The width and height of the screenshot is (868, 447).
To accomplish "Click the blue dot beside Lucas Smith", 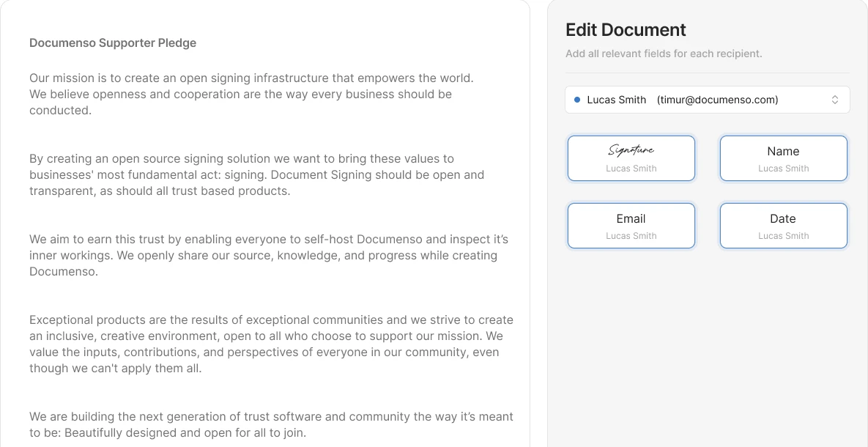I will (577, 100).
